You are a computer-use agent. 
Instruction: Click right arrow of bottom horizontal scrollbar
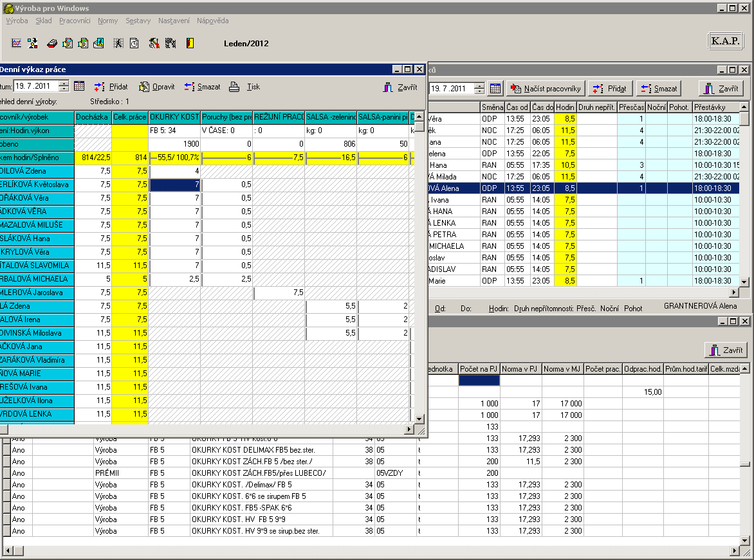pyautogui.click(x=734, y=550)
